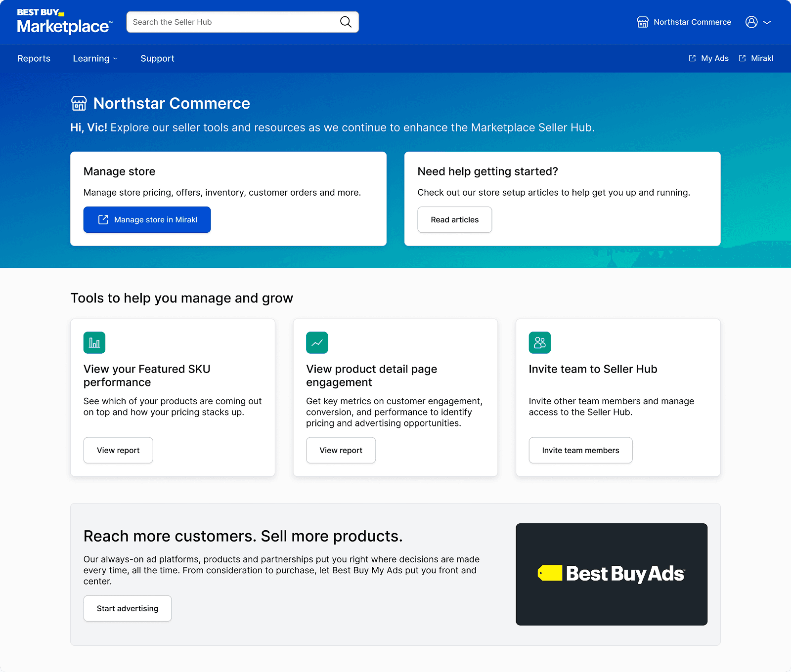Click Manage store in Mirakl button
Screen dimensions: 791x672
(147, 220)
